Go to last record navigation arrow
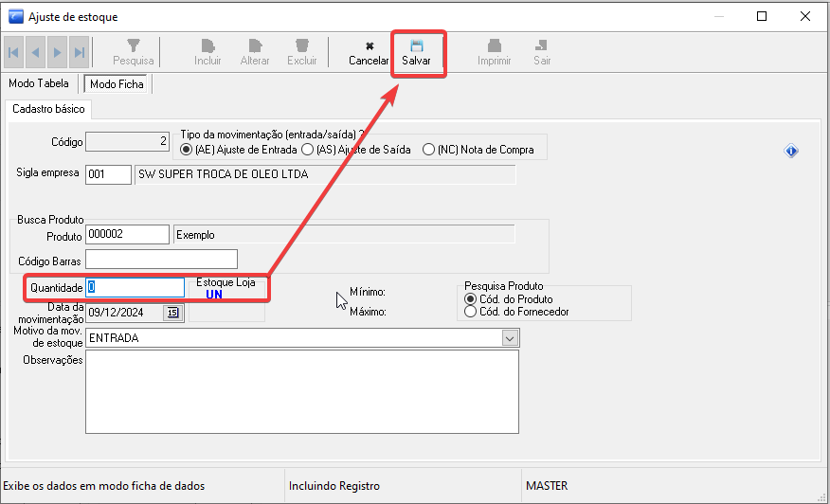This screenshot has width=830, height=504. [80, 52]
